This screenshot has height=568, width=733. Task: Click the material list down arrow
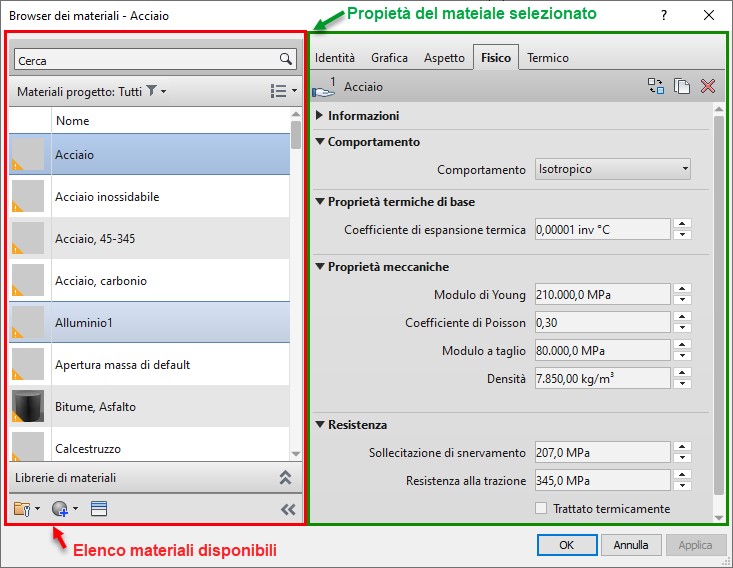(295, 453)
